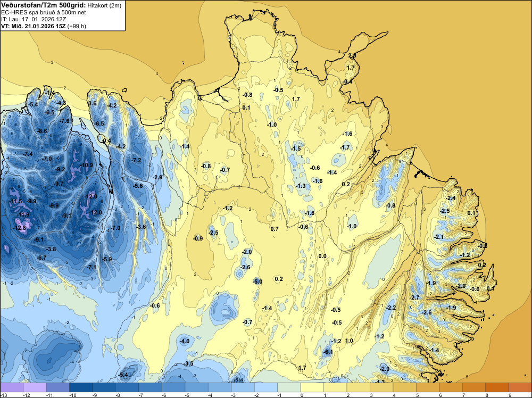Click the '-8.6' temperature value

click(x=42, y=131)
